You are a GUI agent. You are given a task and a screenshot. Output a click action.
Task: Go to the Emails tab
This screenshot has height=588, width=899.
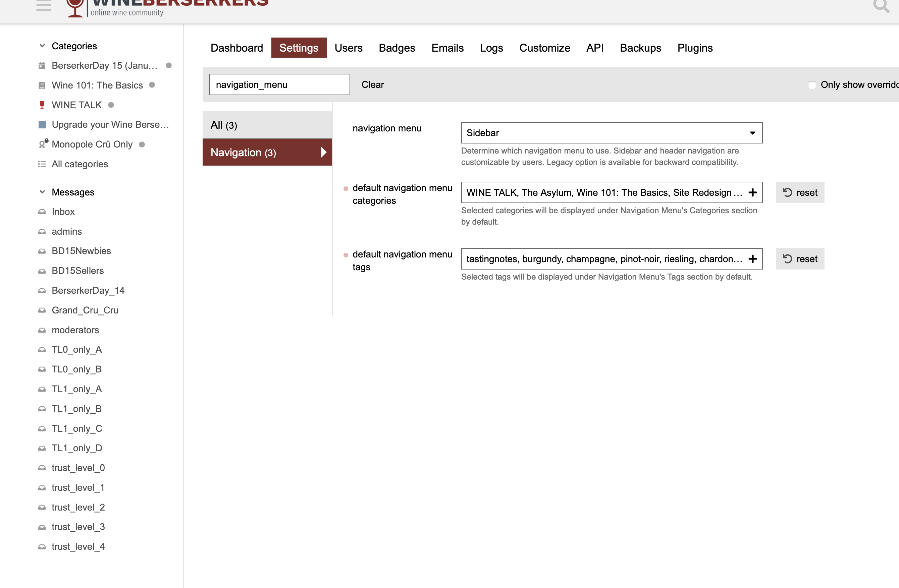coord(447,48)
